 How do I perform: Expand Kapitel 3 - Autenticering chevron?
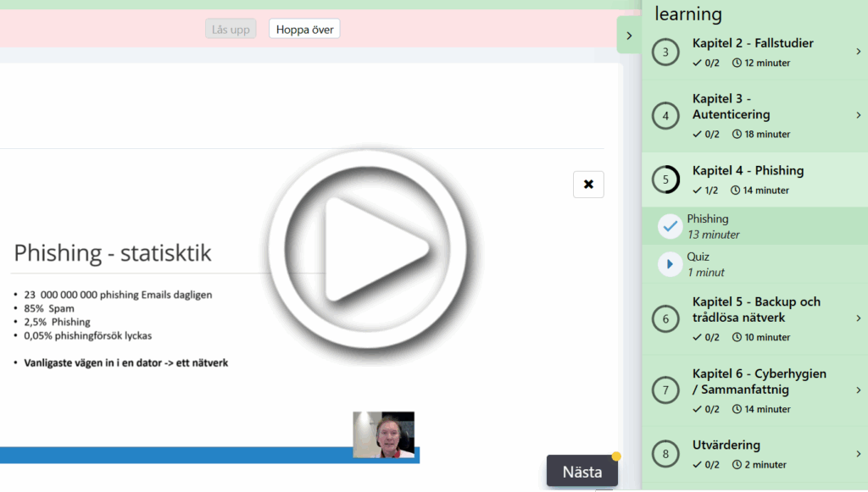(x=858, y=115)
